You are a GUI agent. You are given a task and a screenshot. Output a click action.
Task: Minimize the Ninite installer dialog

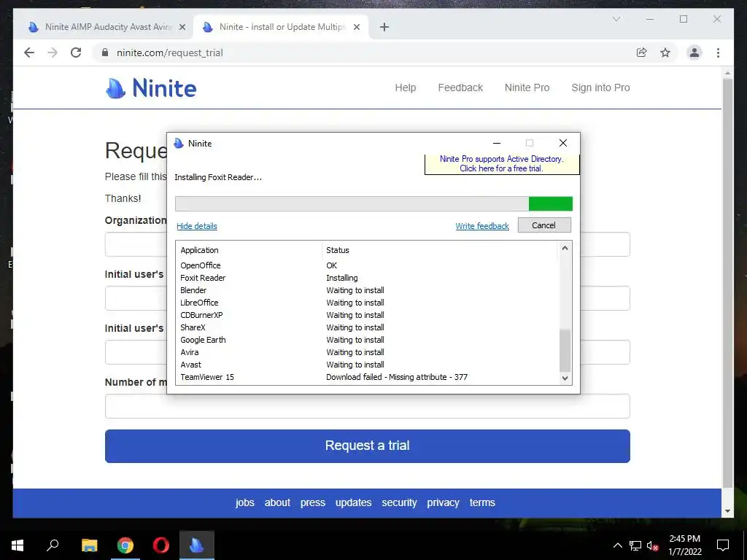496,143
